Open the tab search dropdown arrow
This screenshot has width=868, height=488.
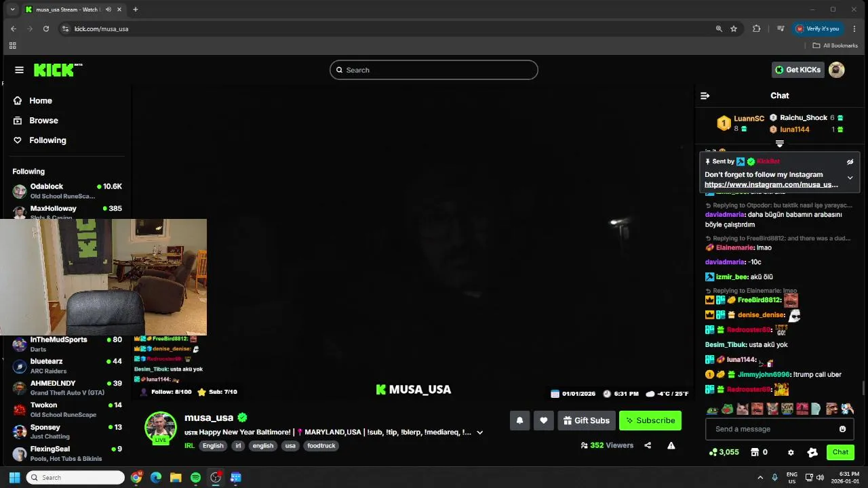coord(12,9)
